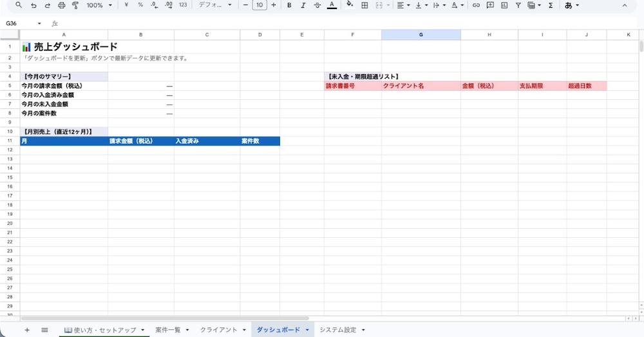Open ダッシュボード tab dropdown arrow
Screen dimensions: 644x337
(x=307, y=330)
